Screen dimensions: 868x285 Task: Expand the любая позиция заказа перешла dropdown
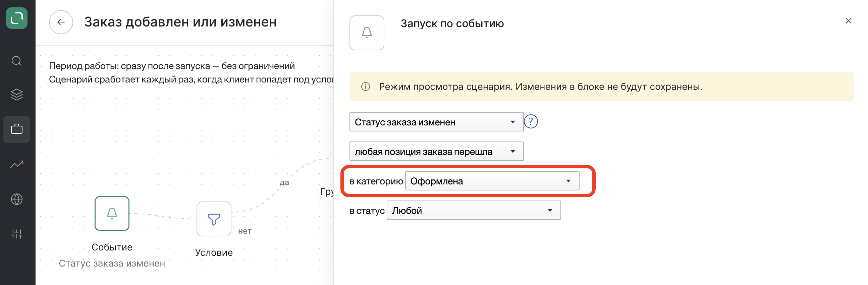tap(436, 152)
